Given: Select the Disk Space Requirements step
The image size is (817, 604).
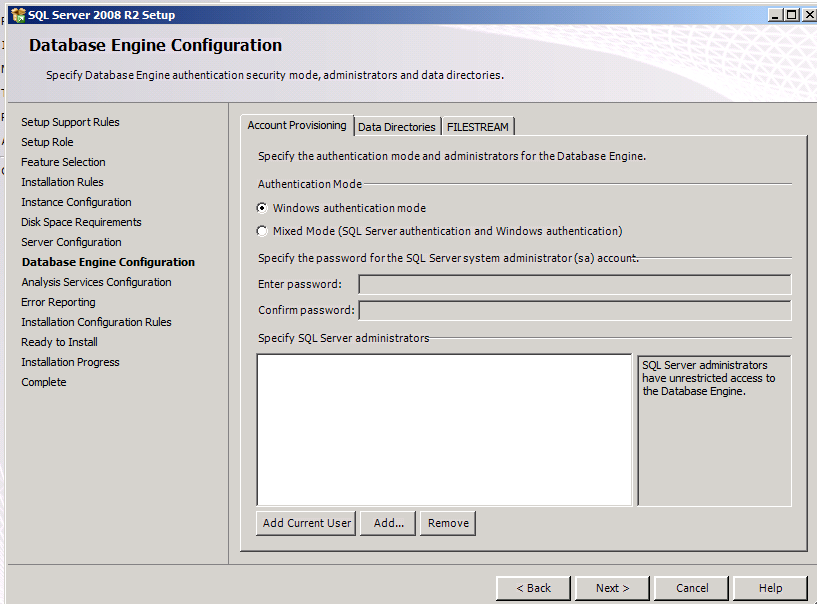Looking at the screenshot, I should click(x=81, y=222).
